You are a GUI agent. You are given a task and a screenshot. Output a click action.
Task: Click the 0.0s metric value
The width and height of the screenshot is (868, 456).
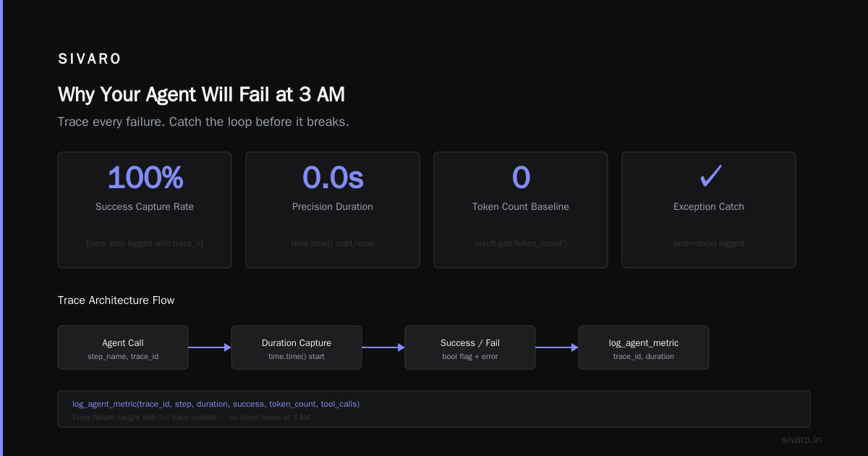click(333, 177)
